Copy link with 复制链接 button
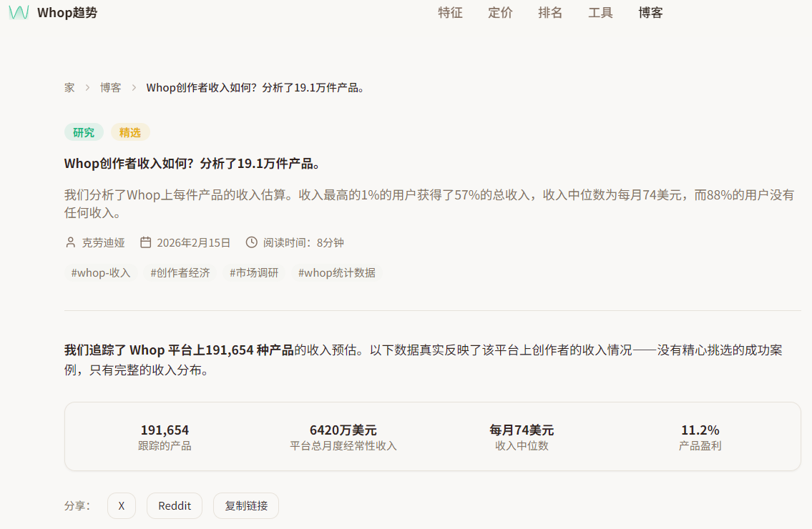Viewport: 812px width, 529px height. pos(246,505)
